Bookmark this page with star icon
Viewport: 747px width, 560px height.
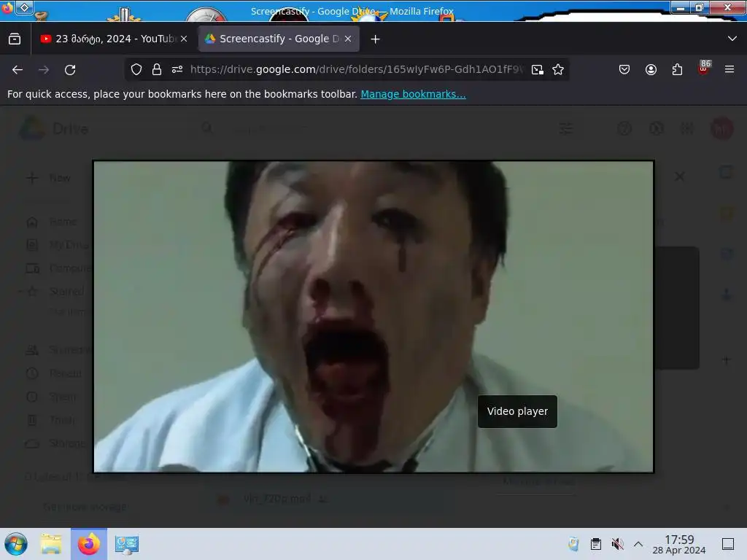pos(558,69)
